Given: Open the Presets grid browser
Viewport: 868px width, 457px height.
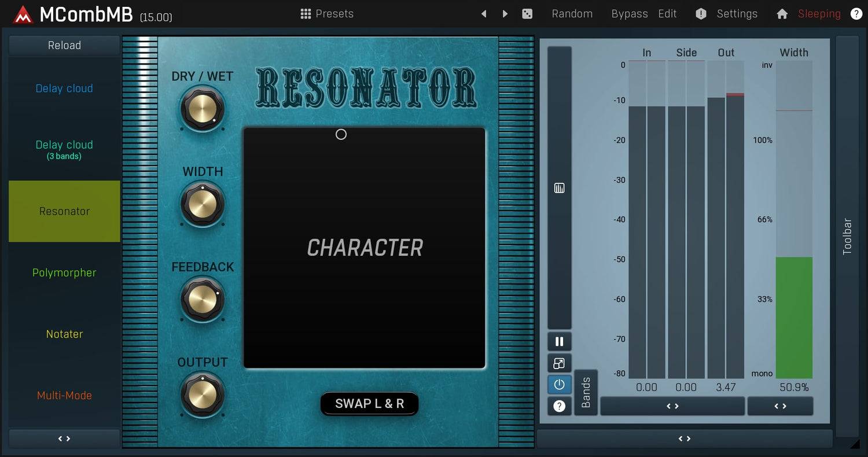Looking at the screenshot, I should [327, 14].
